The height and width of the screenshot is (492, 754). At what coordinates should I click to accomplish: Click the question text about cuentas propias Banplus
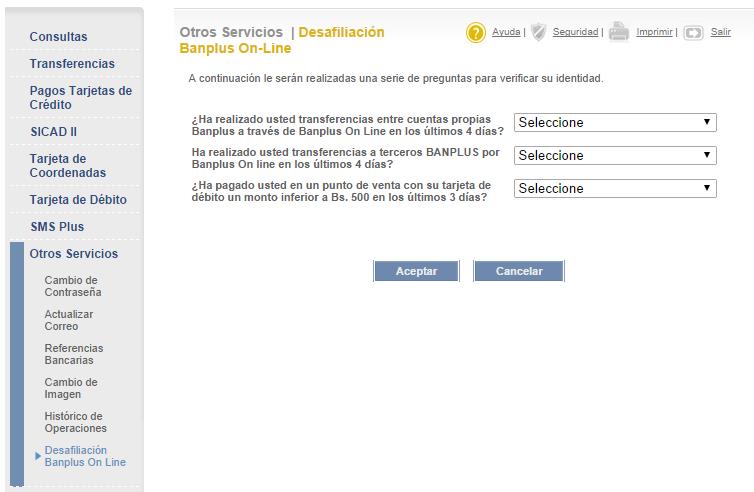pos(347,125)
